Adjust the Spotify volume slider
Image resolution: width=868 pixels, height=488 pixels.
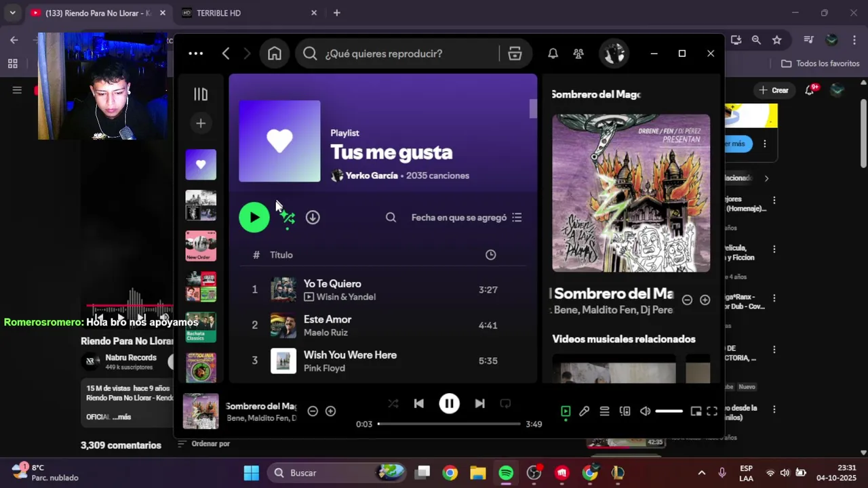tap(669, 411)
